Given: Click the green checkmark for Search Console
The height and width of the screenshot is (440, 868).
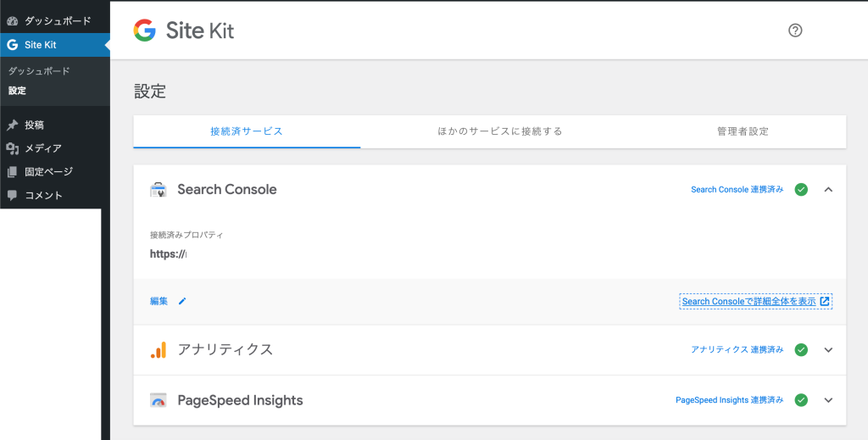Looking at the screenshot, I should coord(801,189).
